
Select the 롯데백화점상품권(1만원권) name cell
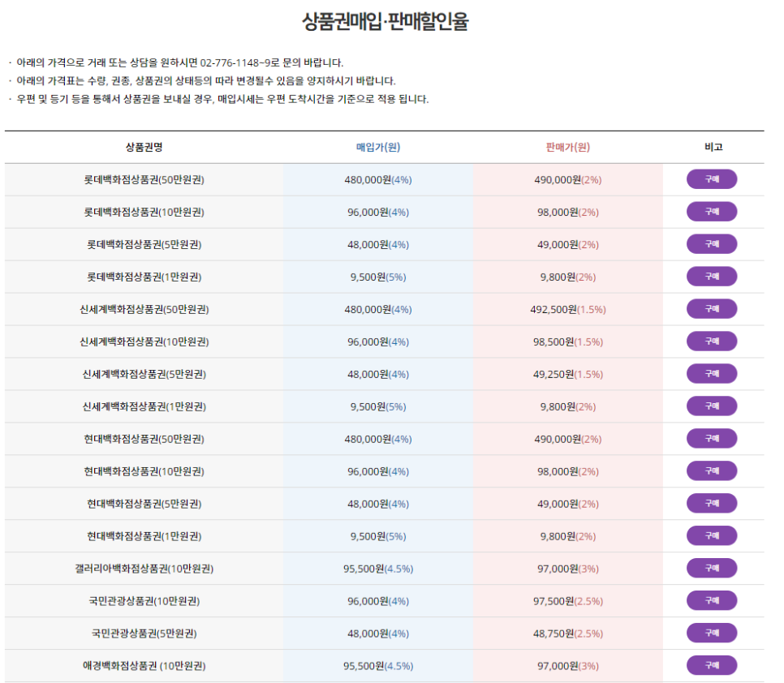[x=144, y=277]
